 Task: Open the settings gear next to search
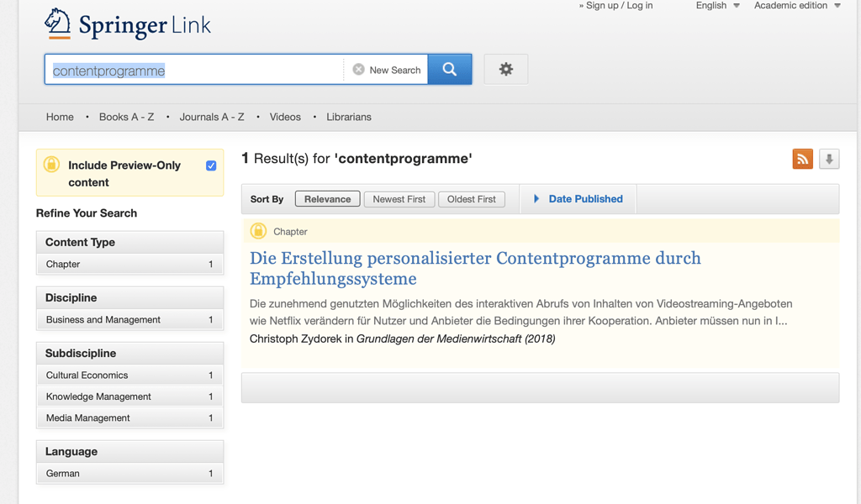pos(505,69)
